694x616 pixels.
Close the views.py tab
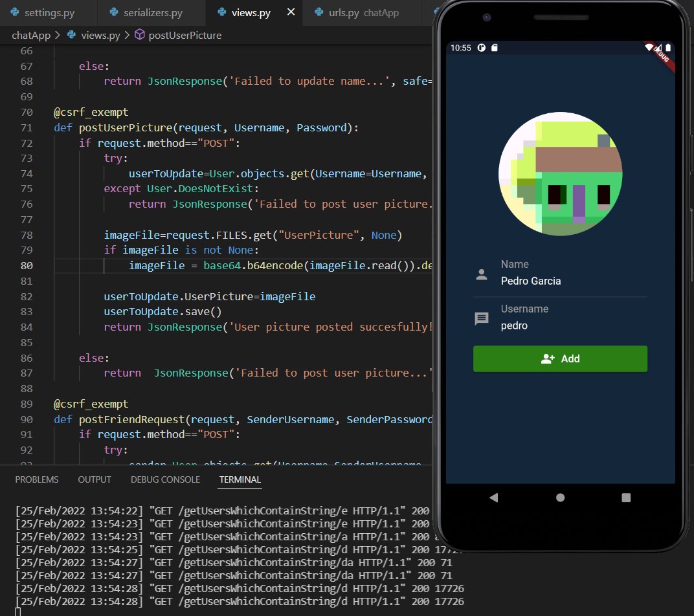click(291, 12)
